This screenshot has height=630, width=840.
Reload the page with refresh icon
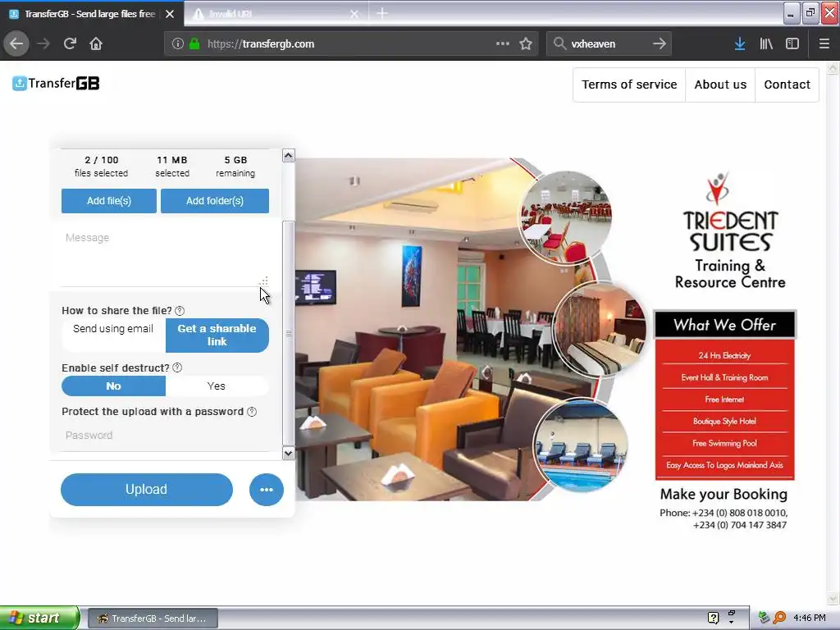point(70,43)
